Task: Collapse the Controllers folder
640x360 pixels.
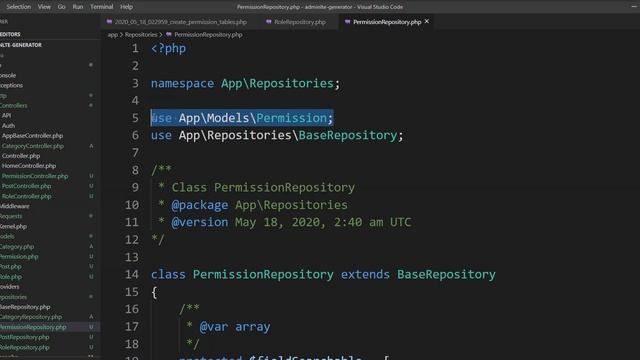Action: click(13, 106)
